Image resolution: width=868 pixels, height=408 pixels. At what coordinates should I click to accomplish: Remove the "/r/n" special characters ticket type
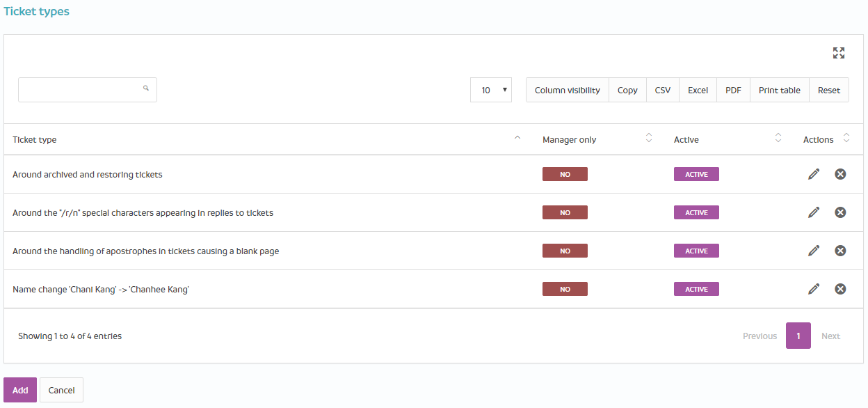pyautogui.click(x=840, y=212)
